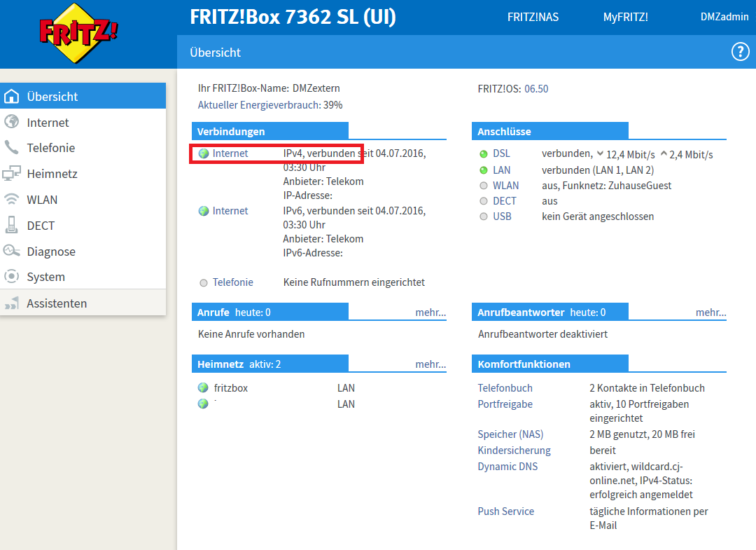Click the Anrufbeantworter heute header
The image size is (756, 550).
point(550,312)
